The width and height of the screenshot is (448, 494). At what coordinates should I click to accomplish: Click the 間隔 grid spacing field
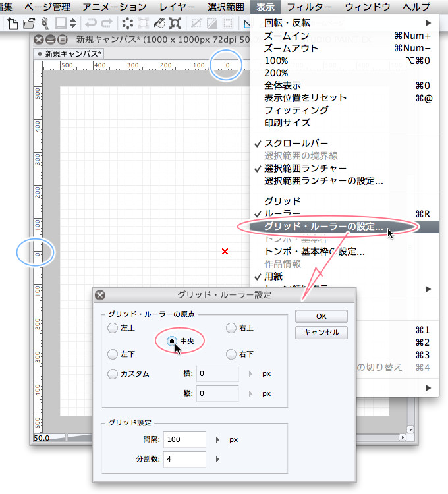tap(184, 439)
